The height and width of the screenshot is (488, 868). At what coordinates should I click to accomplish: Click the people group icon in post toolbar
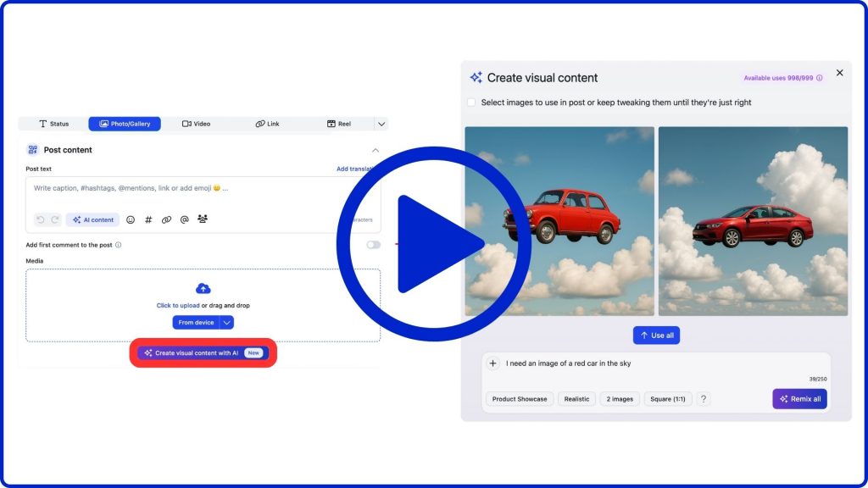point(203,219)
